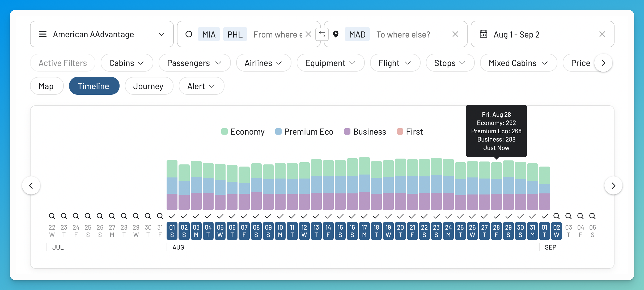Click the search magnifier above Sep 03
The width and height of the screenshot is (644, 290).
coord(568,216)
